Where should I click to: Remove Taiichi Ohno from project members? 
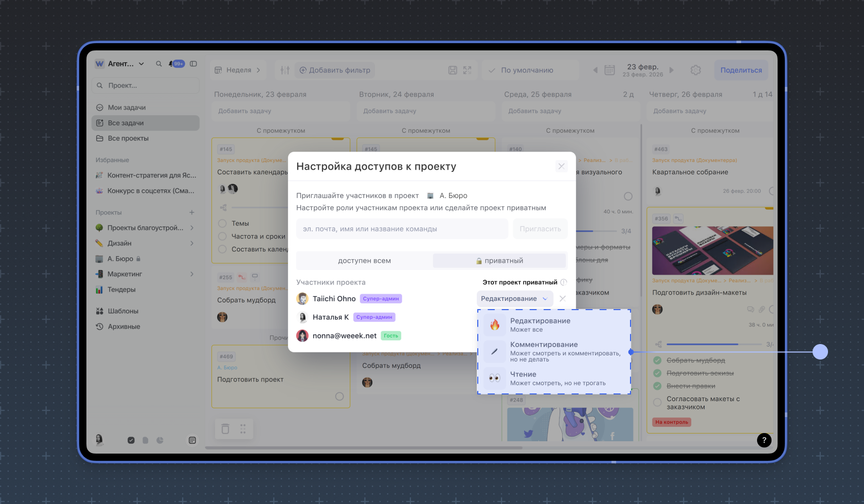click(563, 299)
